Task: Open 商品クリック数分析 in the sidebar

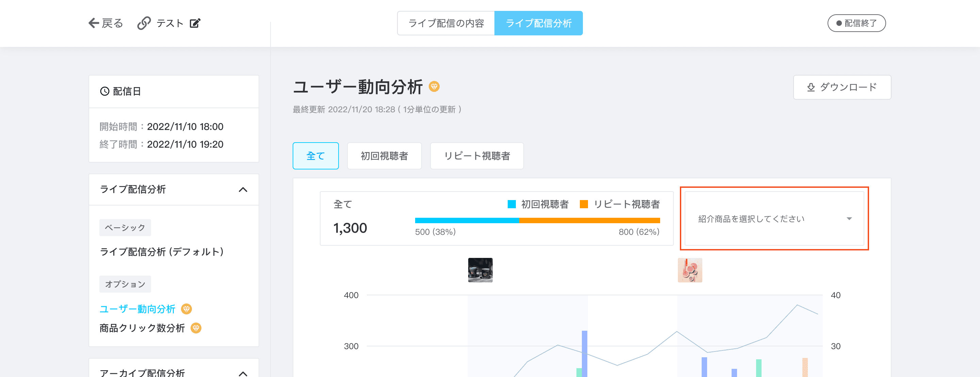Action: click(142, 328)
